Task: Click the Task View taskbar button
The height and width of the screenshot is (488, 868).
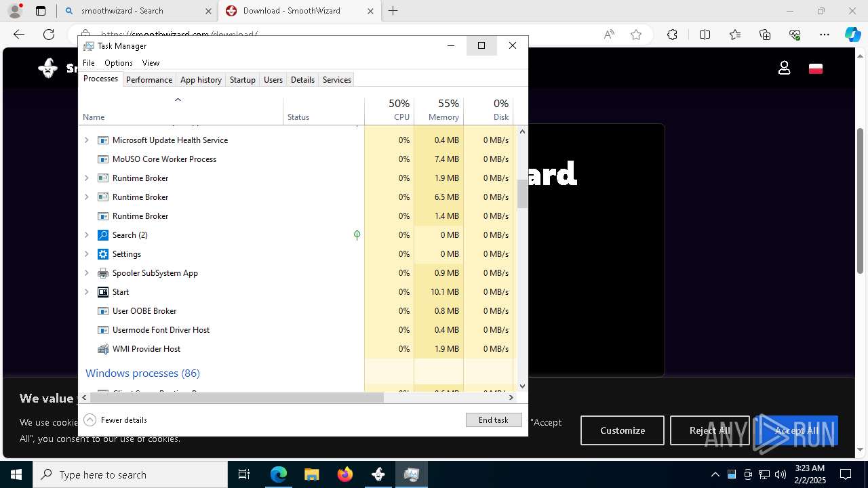Action: [x=244, y=474]
